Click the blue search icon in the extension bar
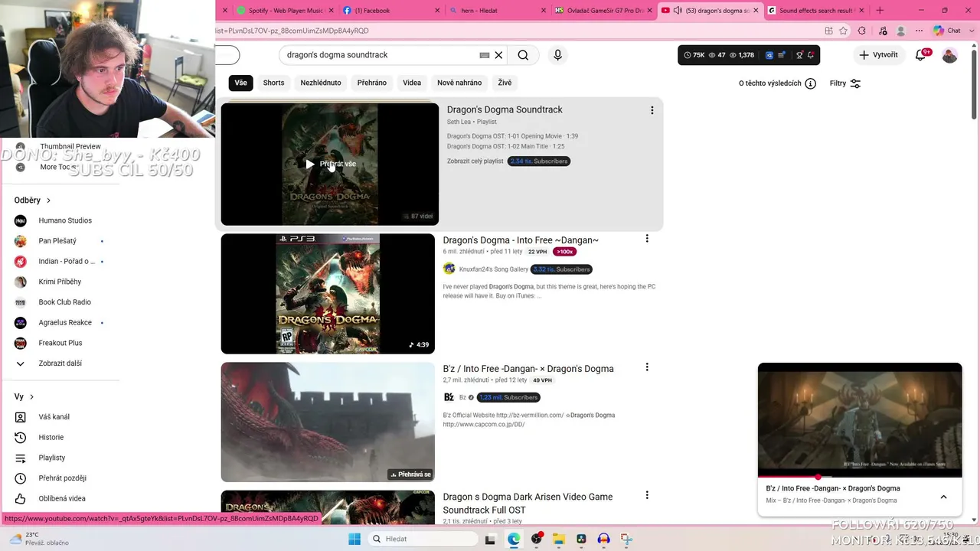This screenshot has width=980, height=551. [769, 55]
